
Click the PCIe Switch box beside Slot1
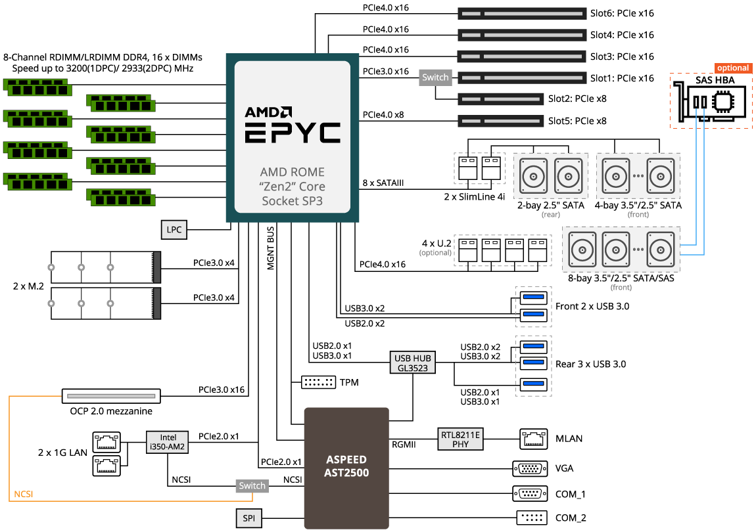click(435, 78)
